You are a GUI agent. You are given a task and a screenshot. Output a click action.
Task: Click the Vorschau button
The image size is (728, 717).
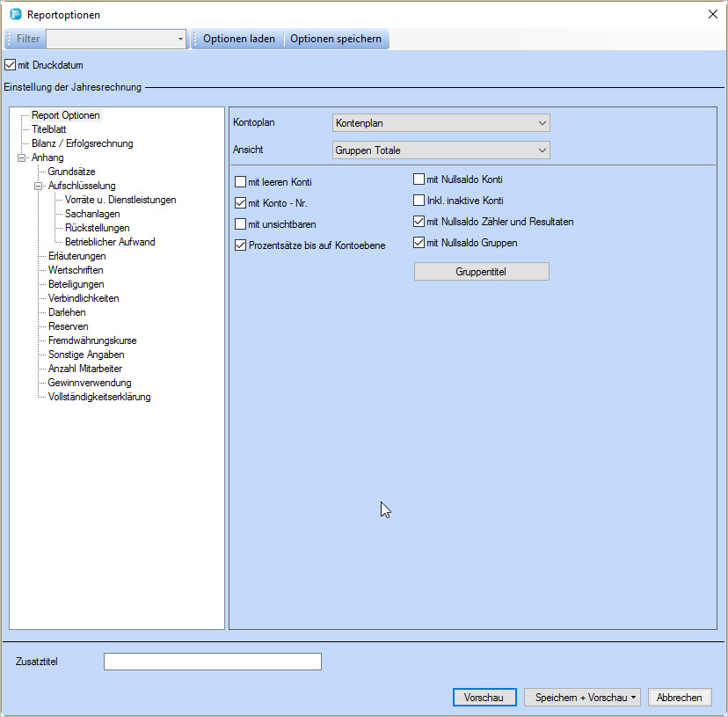coord(484,698)
